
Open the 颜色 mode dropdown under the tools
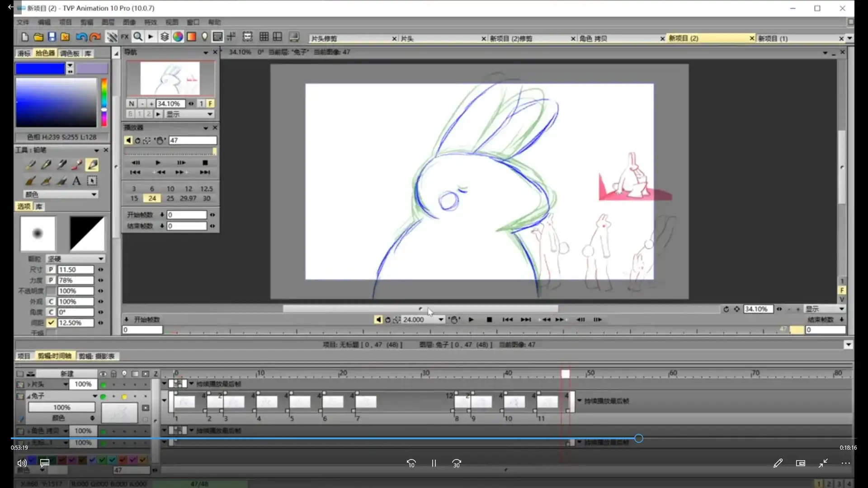[x=61, y=194]
